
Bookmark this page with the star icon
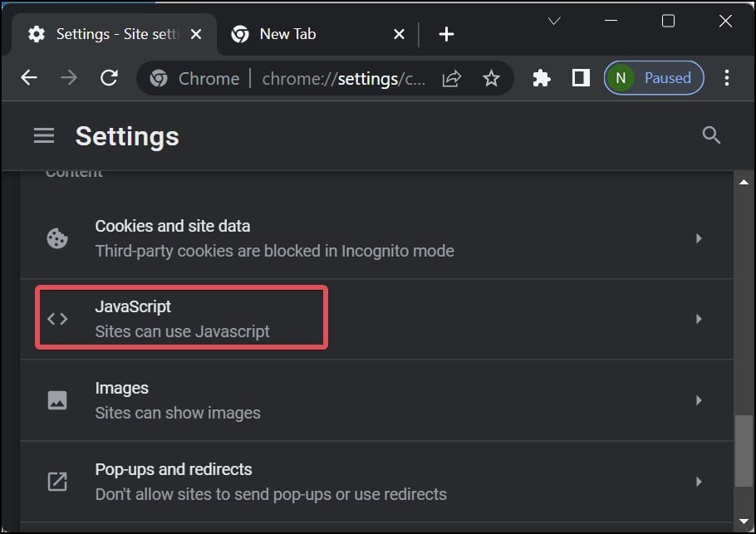click(x=491, y=78)
